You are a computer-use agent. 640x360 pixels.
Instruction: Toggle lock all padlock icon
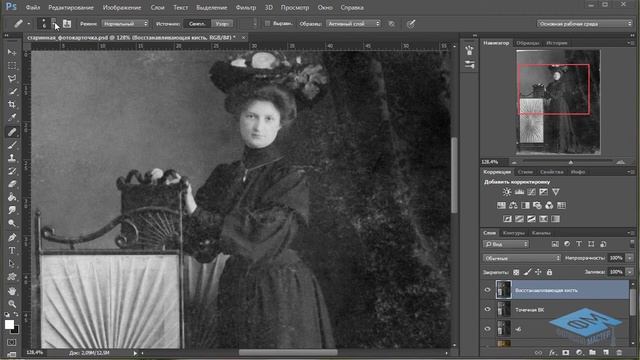pos(549,272)
